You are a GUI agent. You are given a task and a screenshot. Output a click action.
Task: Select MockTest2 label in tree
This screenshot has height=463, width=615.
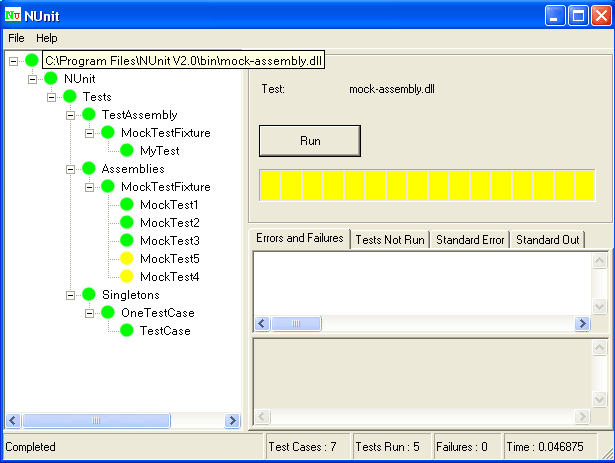tap(170, 222)
